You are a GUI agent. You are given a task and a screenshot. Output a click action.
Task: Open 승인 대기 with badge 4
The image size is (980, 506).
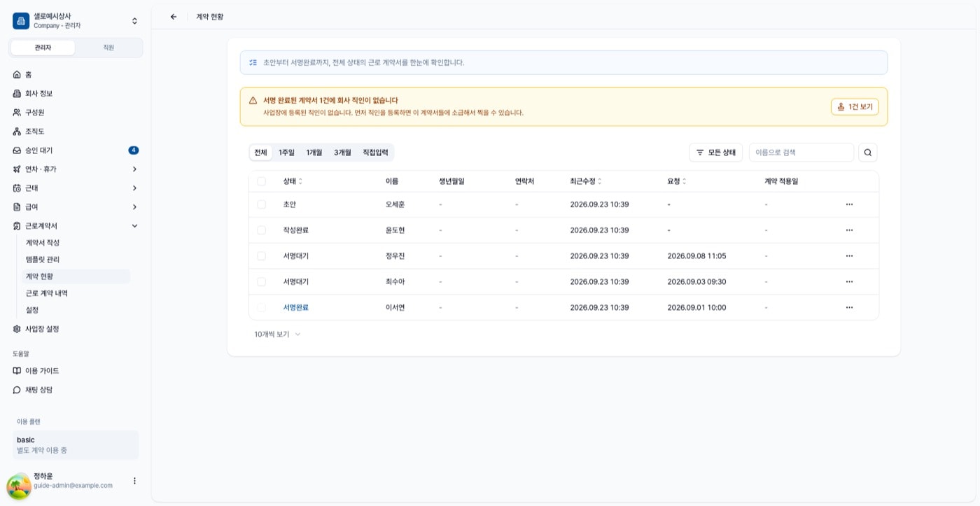tap(76, 150)
